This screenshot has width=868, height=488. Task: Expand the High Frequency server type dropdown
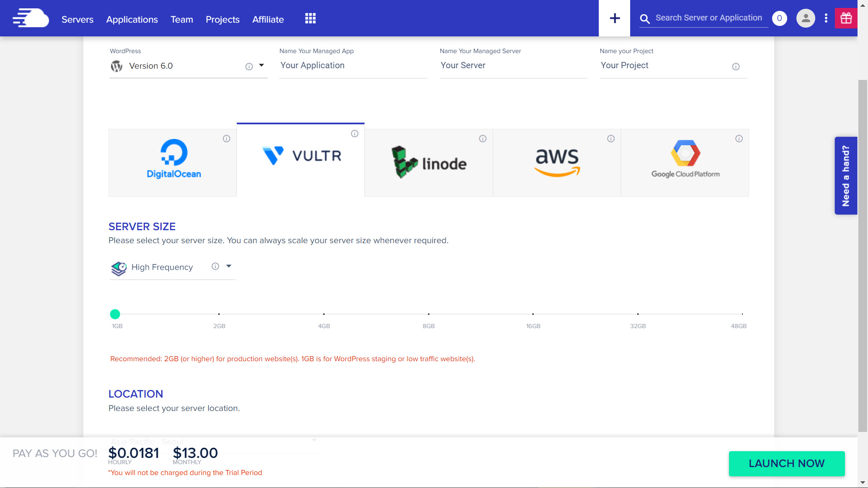point(229,266)
